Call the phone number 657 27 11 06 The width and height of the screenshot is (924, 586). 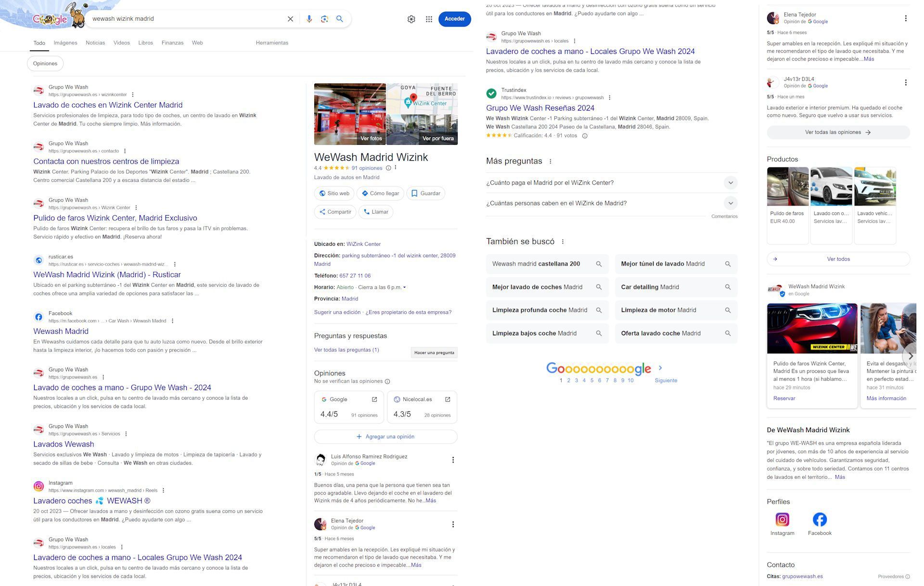[355, 276]
